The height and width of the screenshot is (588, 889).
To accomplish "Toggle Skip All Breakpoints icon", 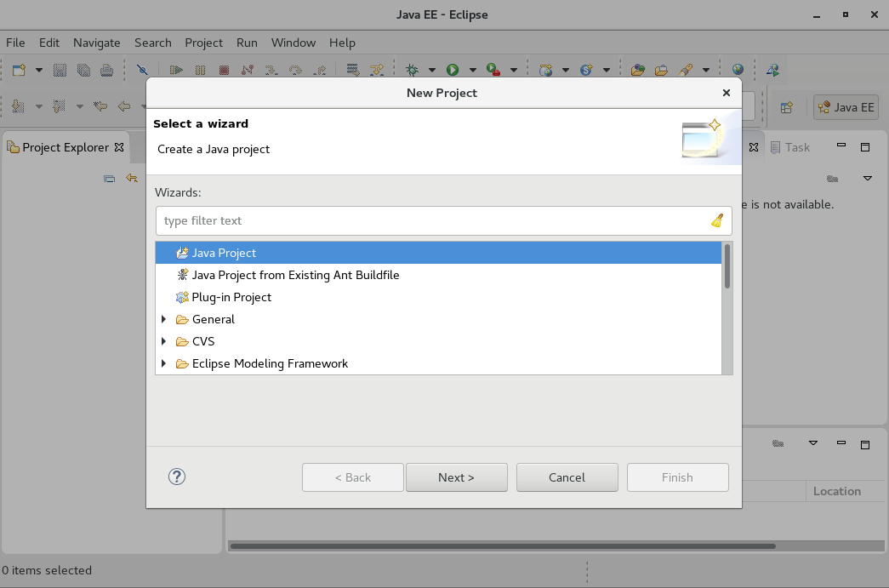I will click(142, 70).
